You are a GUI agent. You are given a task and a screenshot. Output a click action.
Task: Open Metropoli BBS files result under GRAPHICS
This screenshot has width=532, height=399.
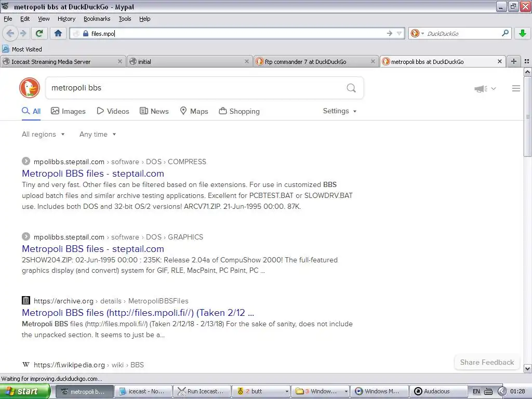(x=93, y=249)
